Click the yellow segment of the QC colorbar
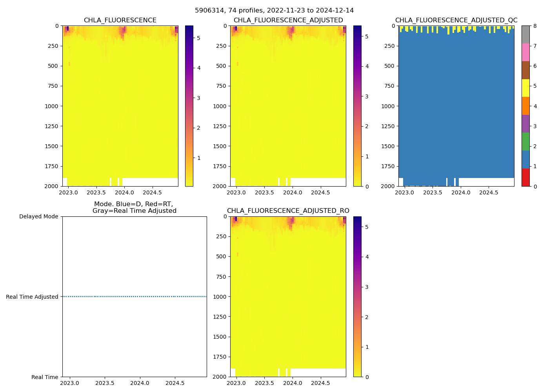Screen dimensions: 549x392 (525, 88)
